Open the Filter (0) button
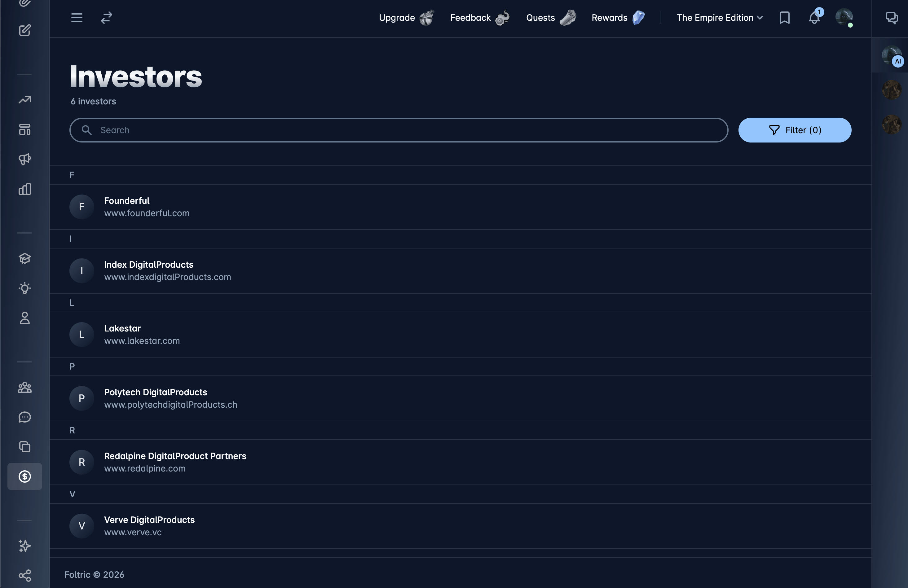 coord(795,130)
